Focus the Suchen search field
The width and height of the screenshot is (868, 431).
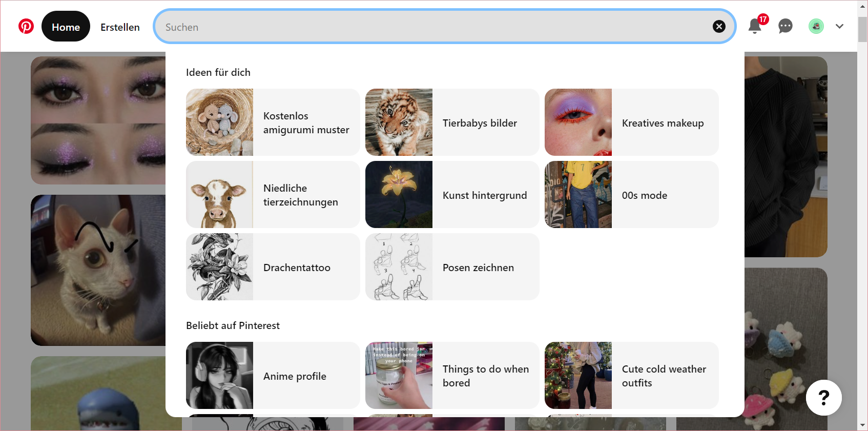click(436, 27)
